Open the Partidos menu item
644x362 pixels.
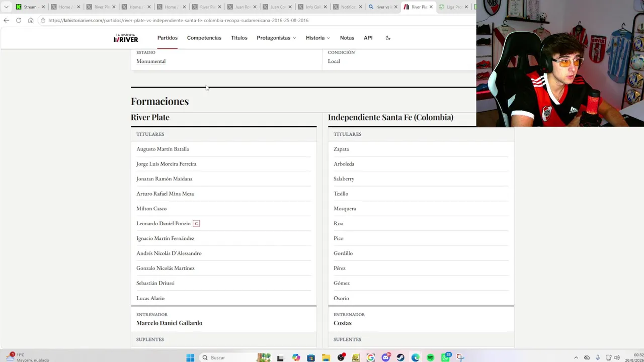(x=168, y=38)
